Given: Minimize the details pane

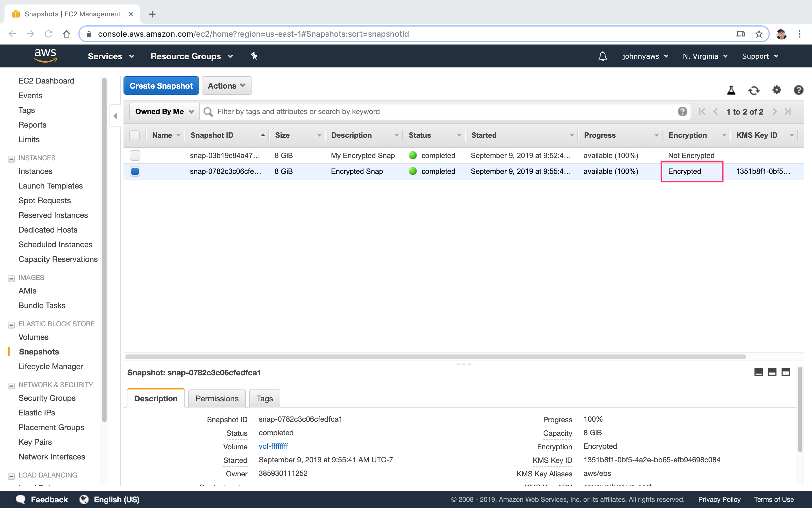Looking at the screenshot, I should [x=758, y=372].
